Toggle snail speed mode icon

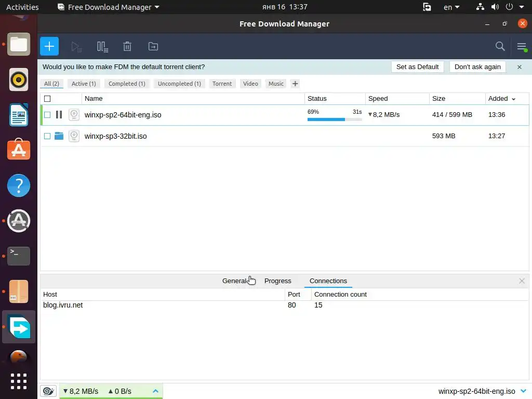48,391
